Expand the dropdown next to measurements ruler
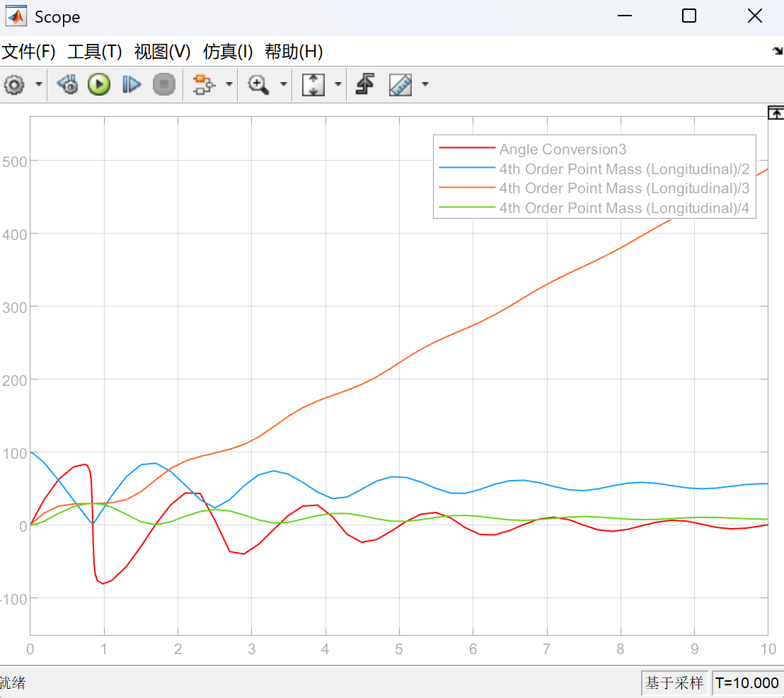784x698 pixels. [x=425, y=84]
